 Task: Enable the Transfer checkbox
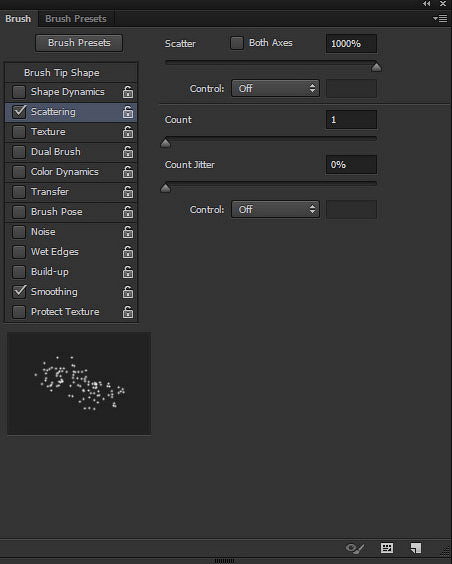click(x=19, y=192)
